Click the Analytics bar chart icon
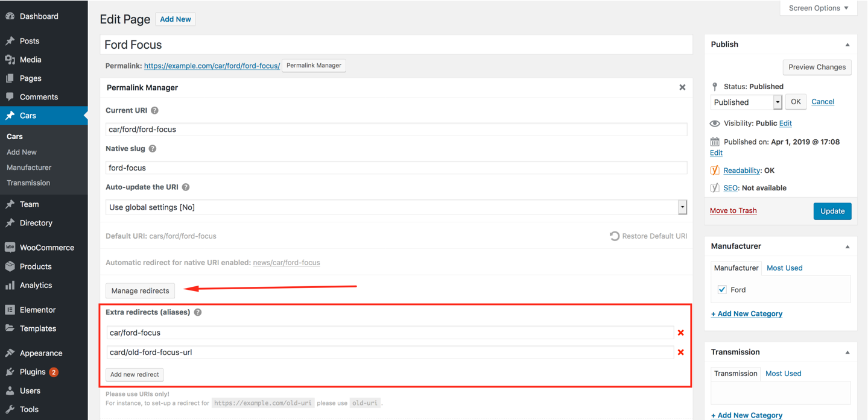 point(10,286)
